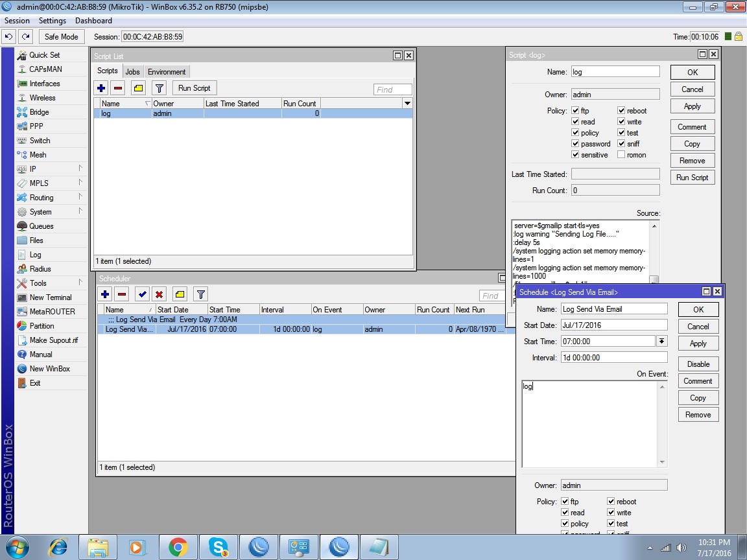Click OK in the Schedule window
The image size is (747, 560).
(698, 310)
